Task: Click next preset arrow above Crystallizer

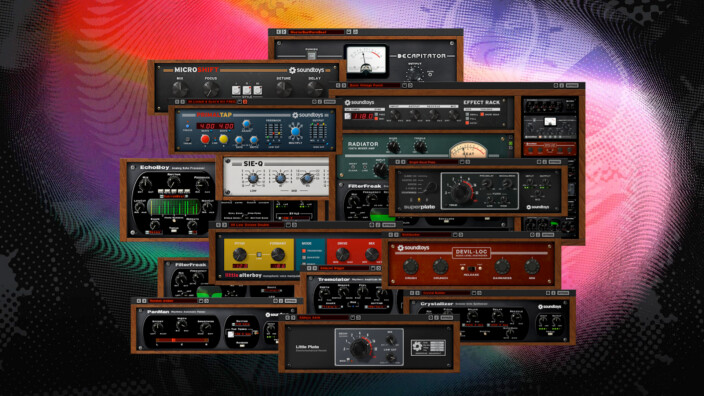Action: click(x=418, y=293)
